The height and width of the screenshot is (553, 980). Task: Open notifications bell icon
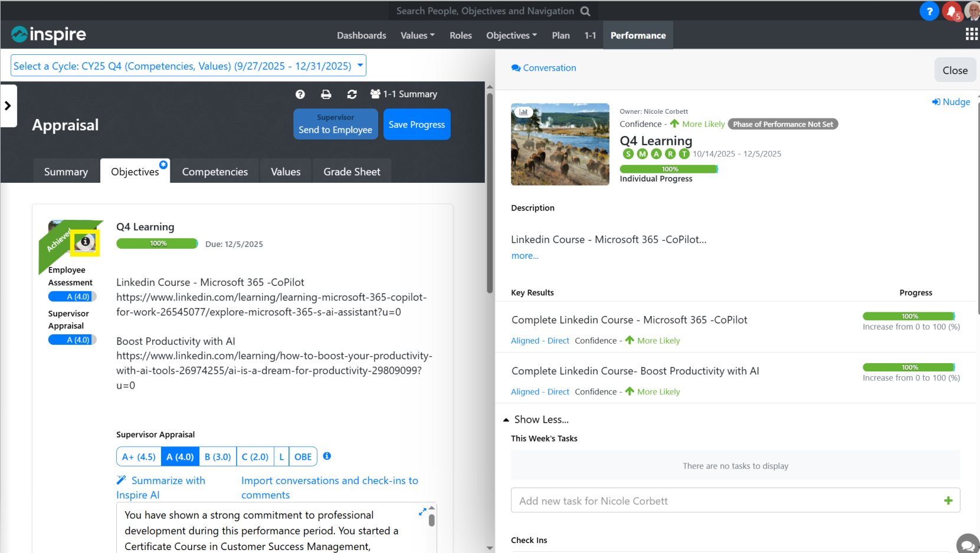951,11
